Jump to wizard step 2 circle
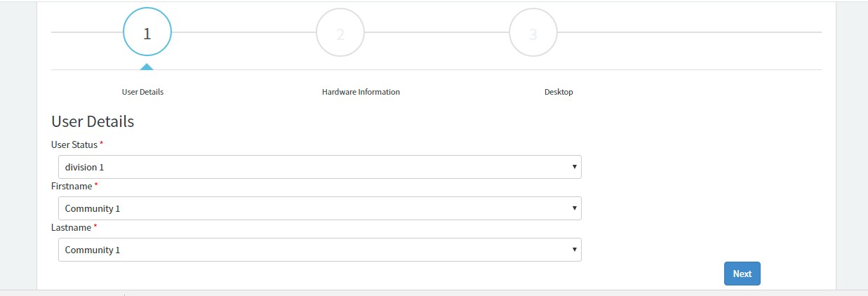The width and height of the screenshot is (868, 296). [340, 33]
